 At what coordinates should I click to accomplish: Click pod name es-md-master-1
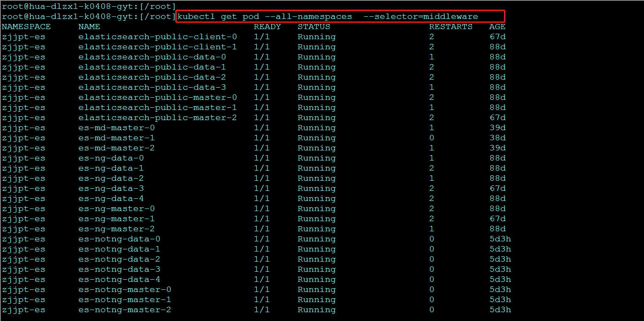pyautogui.click(x=117, y=138)
